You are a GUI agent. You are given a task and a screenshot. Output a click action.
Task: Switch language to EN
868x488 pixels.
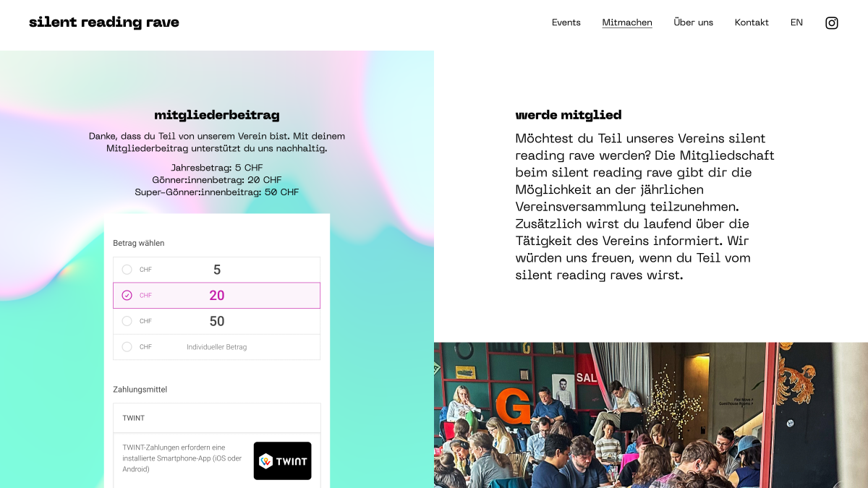click(796, 22)
